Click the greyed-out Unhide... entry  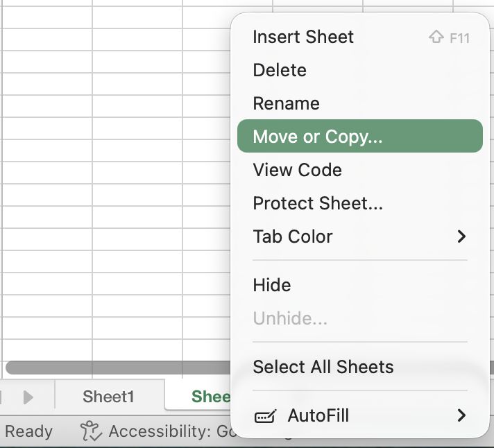point(290,318)
